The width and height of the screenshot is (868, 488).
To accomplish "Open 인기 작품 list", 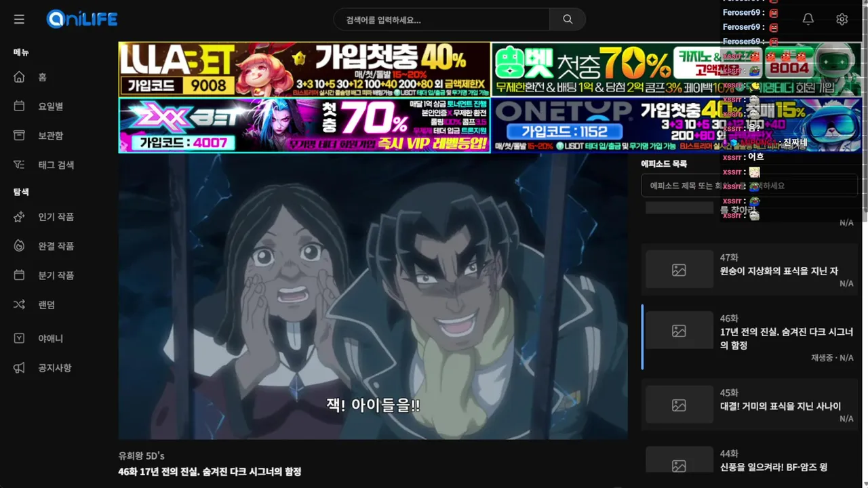I will coord(58,217).
